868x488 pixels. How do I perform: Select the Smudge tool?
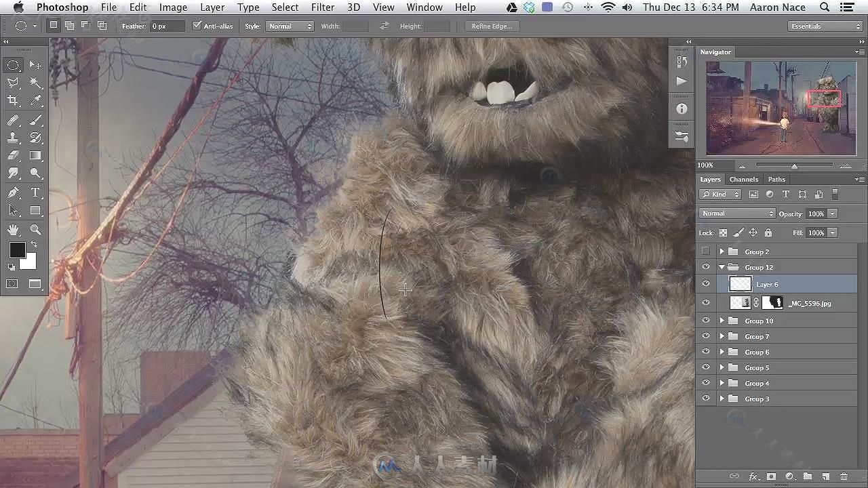pos(13,174)
